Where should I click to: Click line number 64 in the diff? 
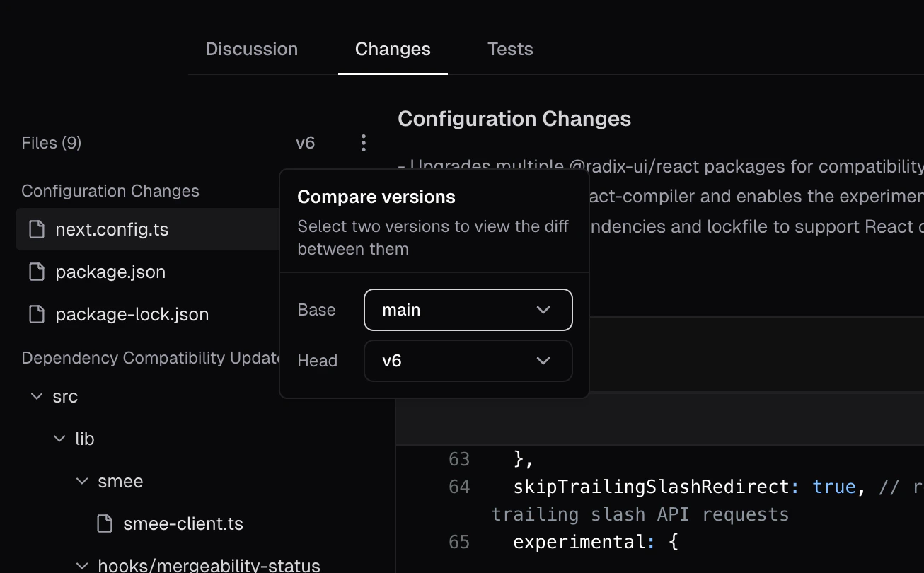coord(459,487)
